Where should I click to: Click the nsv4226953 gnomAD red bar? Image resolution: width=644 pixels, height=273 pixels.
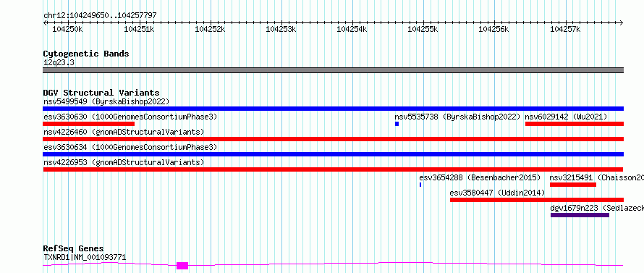(333, 169)
